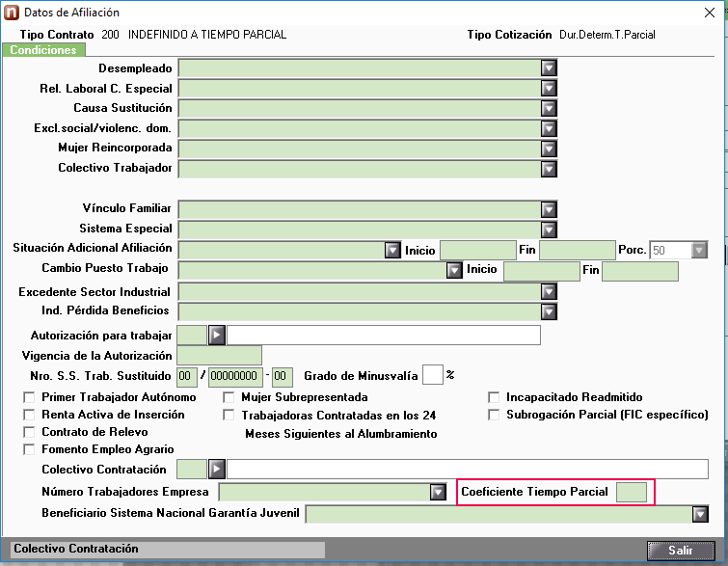Enable Renta Activa de Inserción checkbox

(29, 415)
